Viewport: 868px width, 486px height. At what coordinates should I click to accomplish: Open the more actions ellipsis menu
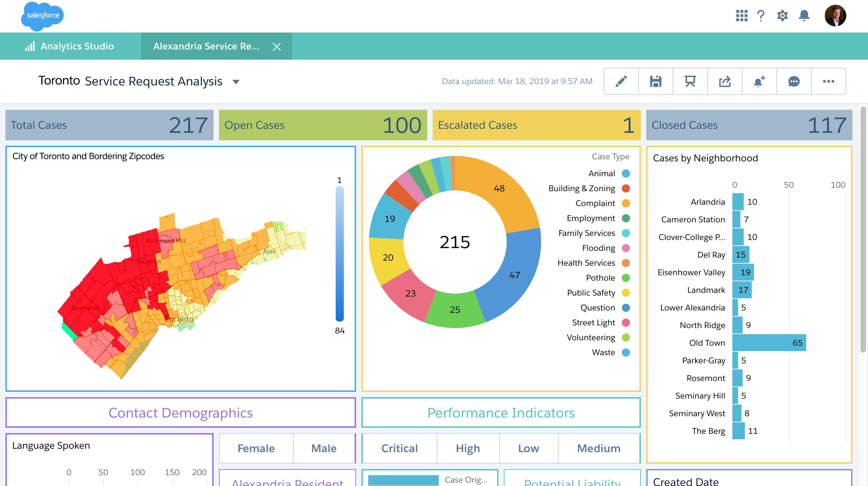[x=828, y=81]
